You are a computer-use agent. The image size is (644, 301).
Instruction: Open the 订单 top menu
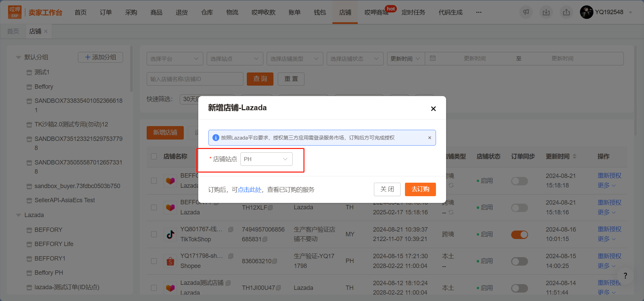[106, 12]
